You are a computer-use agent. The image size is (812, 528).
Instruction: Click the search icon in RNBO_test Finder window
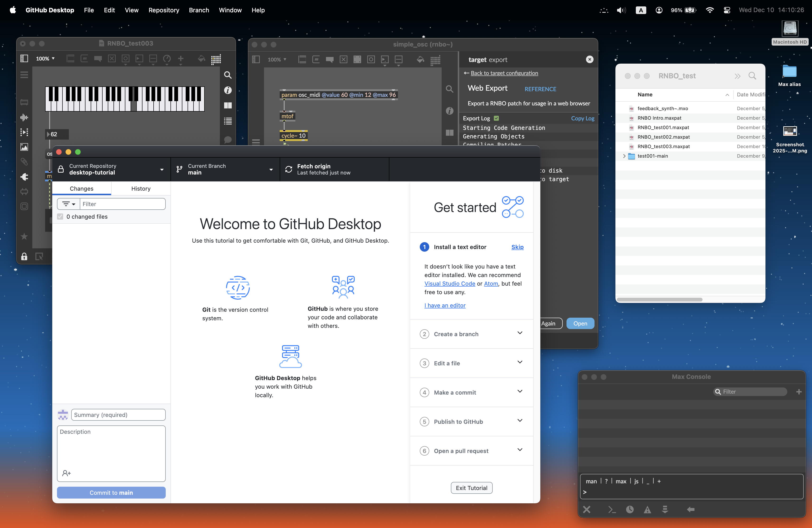coord(752,76)
